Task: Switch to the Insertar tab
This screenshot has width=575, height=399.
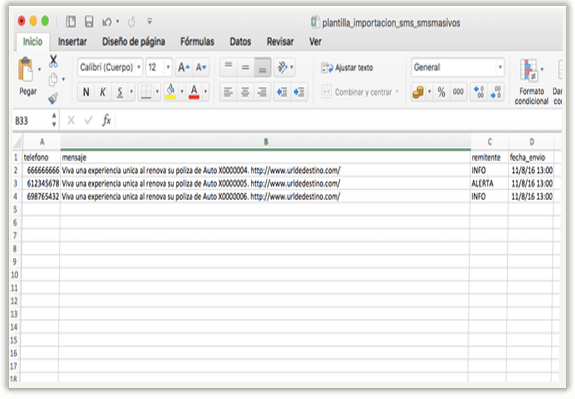Action: (x=72, y=42)
